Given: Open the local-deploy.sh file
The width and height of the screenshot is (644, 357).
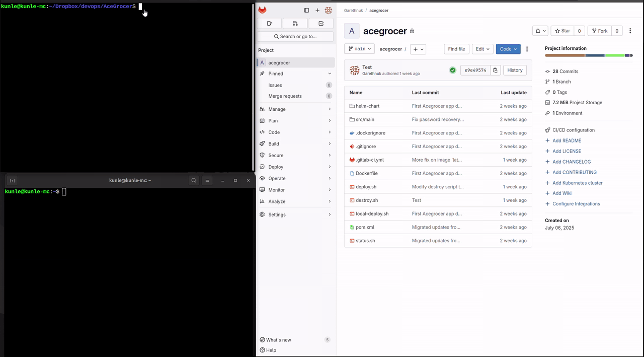Looking at the screenshot, I should [372, 214].
